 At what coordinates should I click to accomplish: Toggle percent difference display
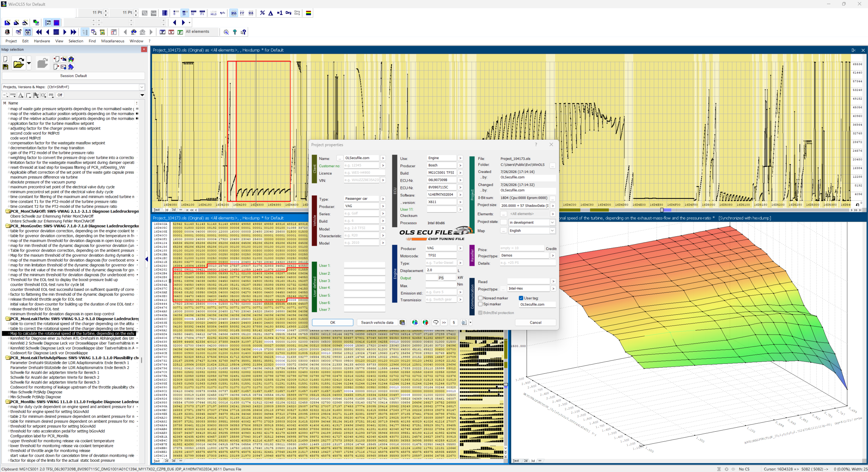262,13
